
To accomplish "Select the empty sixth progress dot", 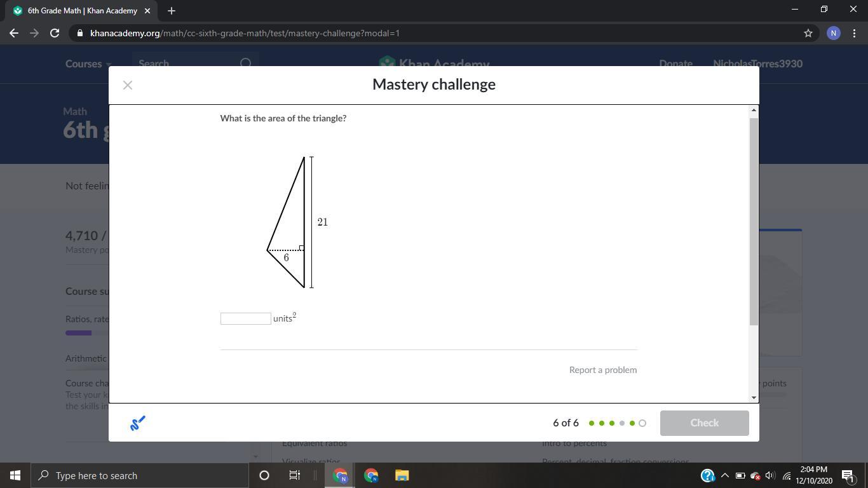I will (642, 423).
